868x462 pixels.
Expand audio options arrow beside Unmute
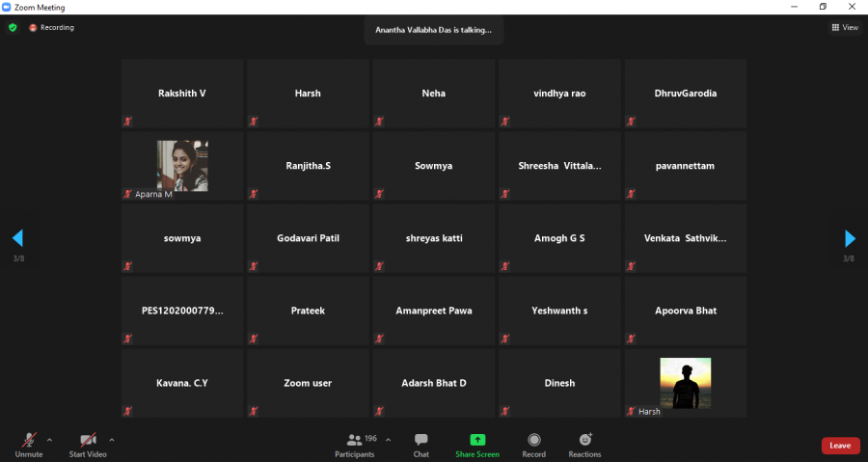(x=49, y=440)
